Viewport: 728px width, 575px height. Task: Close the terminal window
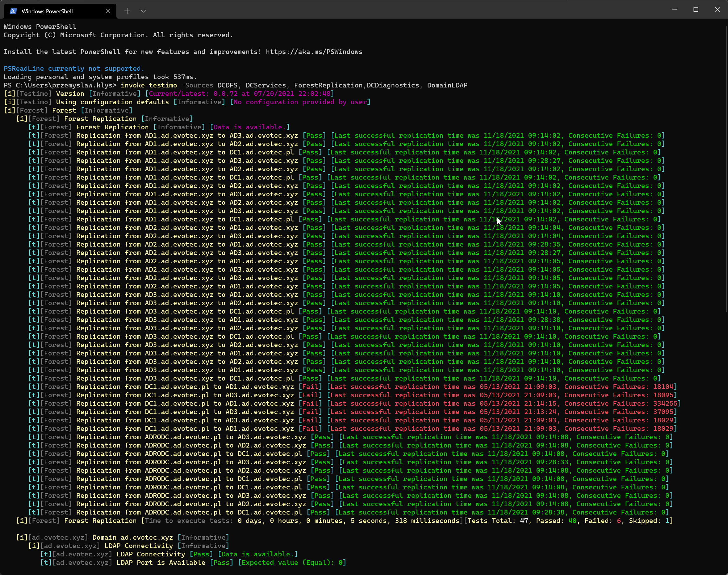tap(717, 9)
